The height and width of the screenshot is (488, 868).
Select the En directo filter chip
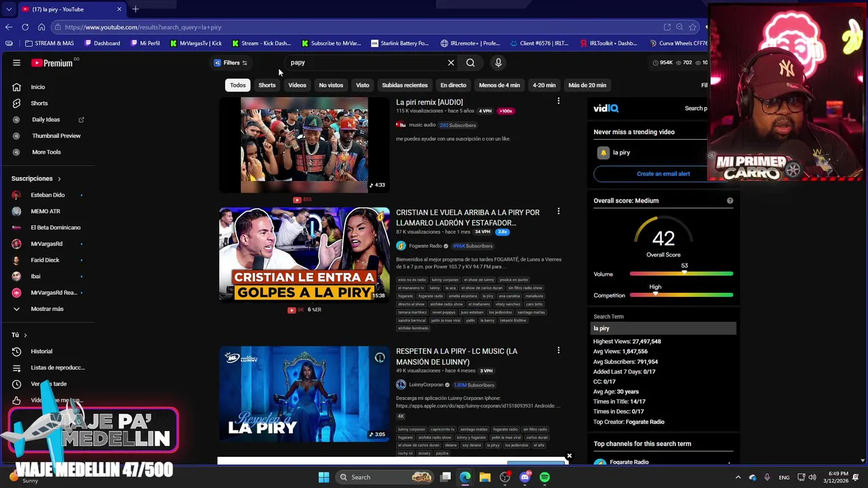453,85
